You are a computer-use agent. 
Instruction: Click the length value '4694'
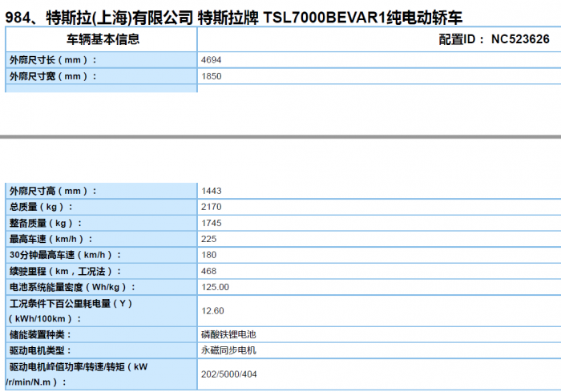pyautogui.click(x=211, y=60)
